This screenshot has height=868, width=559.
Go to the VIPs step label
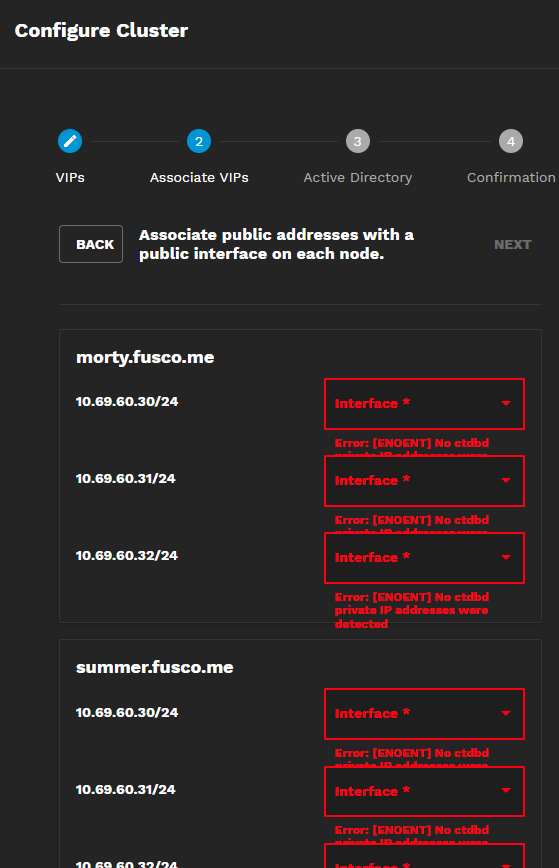(70, 178)
